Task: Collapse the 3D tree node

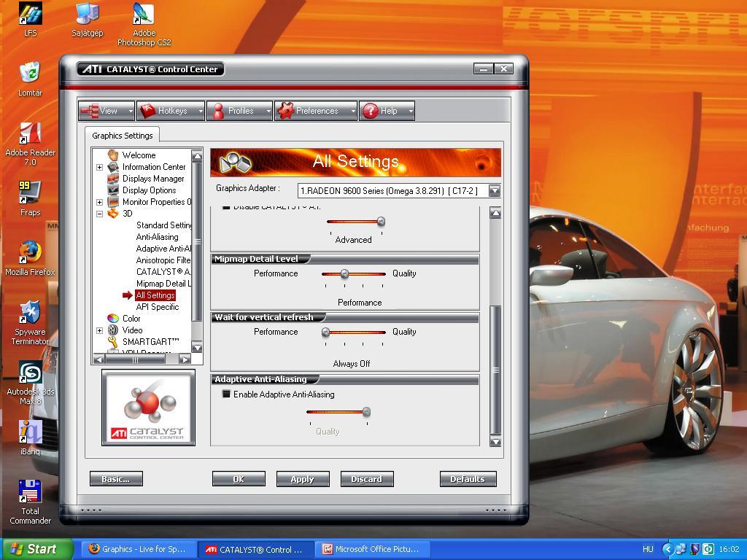Action: click(x=99, y=214)
